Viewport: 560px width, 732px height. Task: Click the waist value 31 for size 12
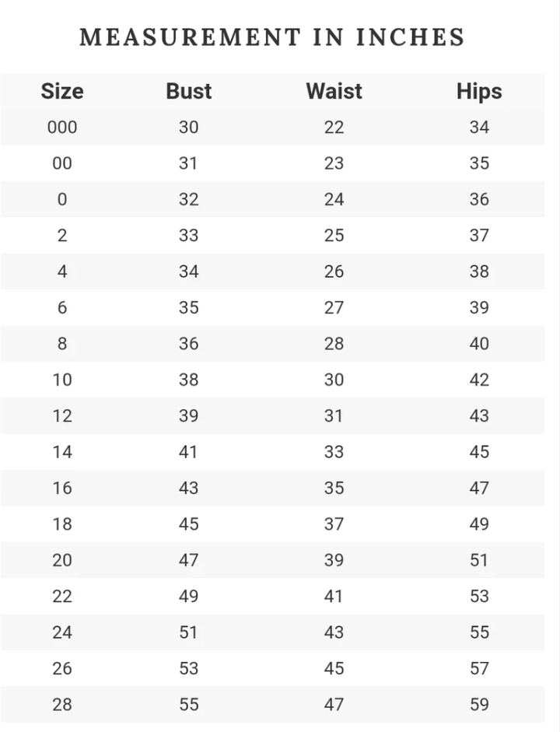(334, 415)
